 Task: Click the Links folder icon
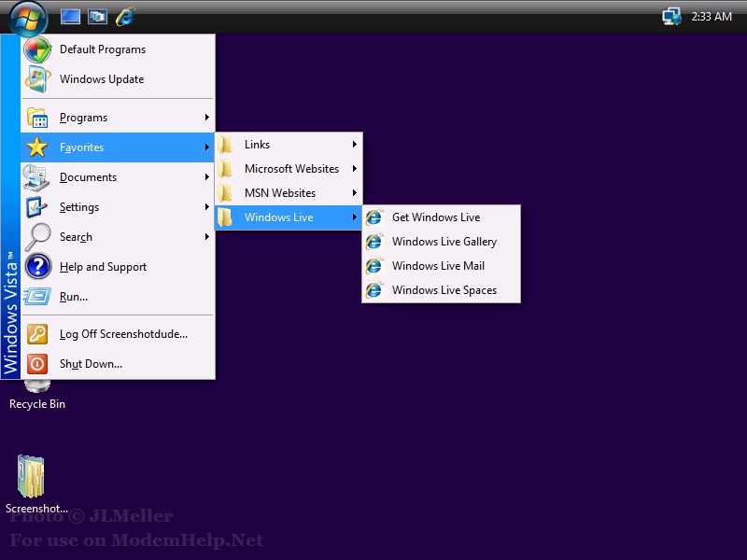[224, 145]
